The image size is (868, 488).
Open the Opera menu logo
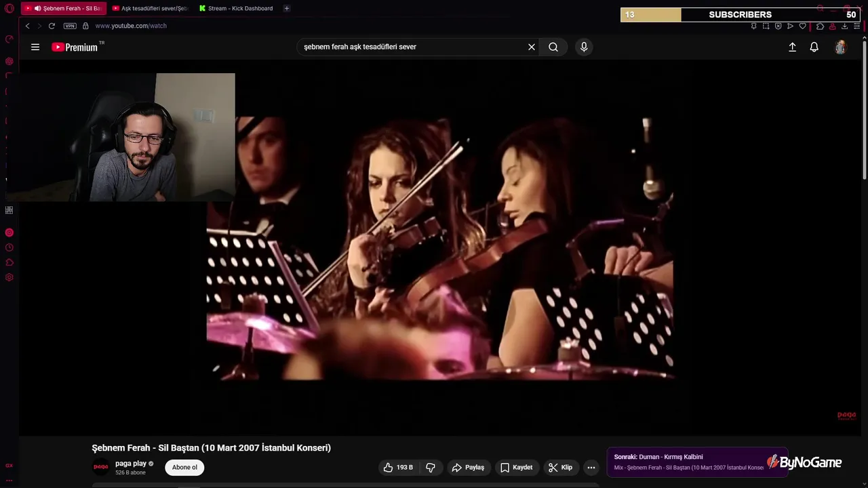click(9, 8)
